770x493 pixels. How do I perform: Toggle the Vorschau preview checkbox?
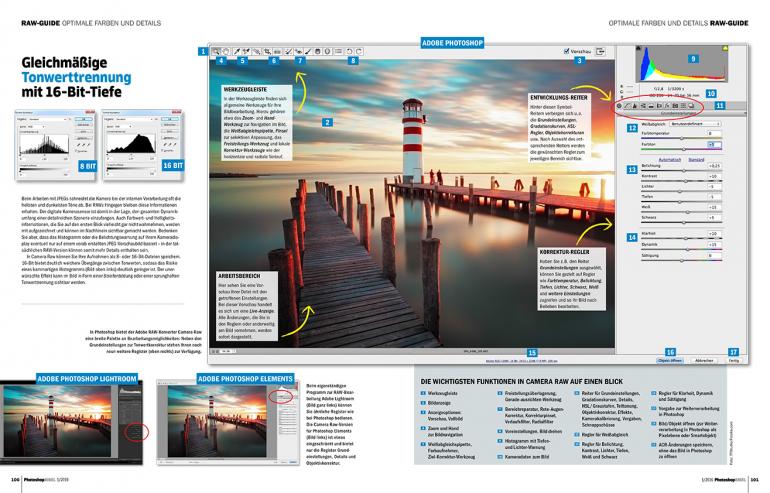point(567,51)
